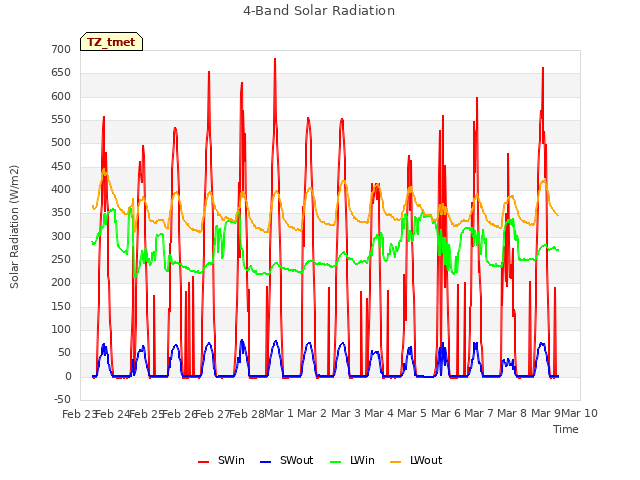Viewport: 640px width, 480px height.
Task: Click the Mar 10 x-axis tick label
Action: tap(580, 413)
